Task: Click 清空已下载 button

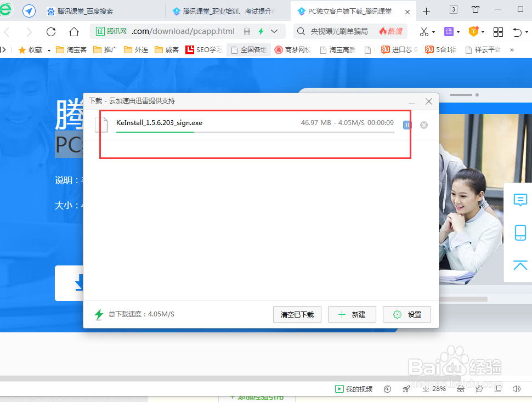Action: coord(297,314)
